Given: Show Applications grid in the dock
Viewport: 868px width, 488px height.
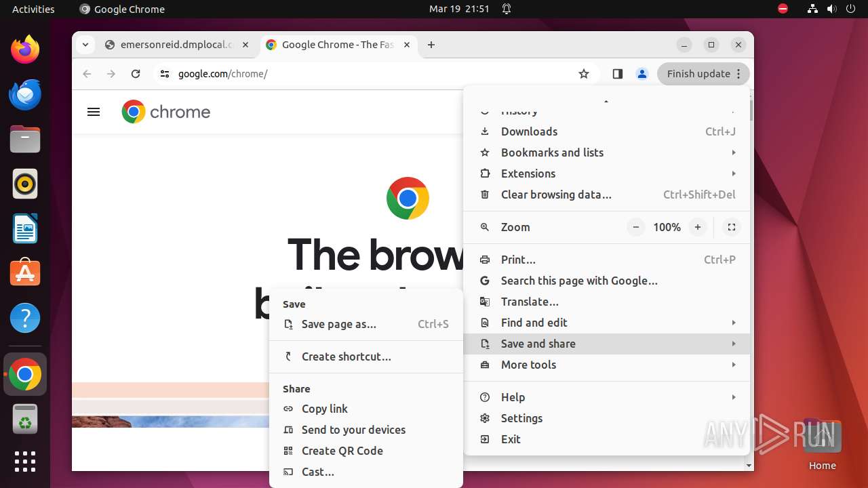Looking at the screenshot, I should coord(25,462).
